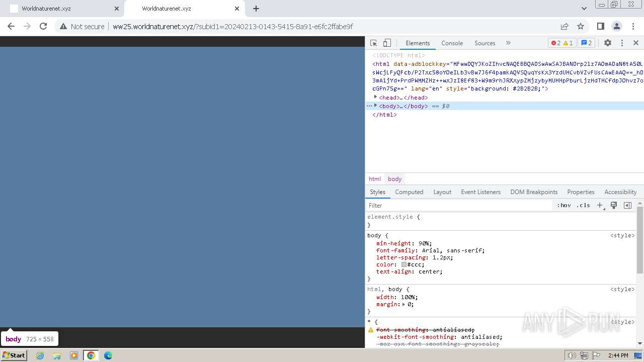Open the tab search chevron
644x362 pixels.
(x=584, y=9)
